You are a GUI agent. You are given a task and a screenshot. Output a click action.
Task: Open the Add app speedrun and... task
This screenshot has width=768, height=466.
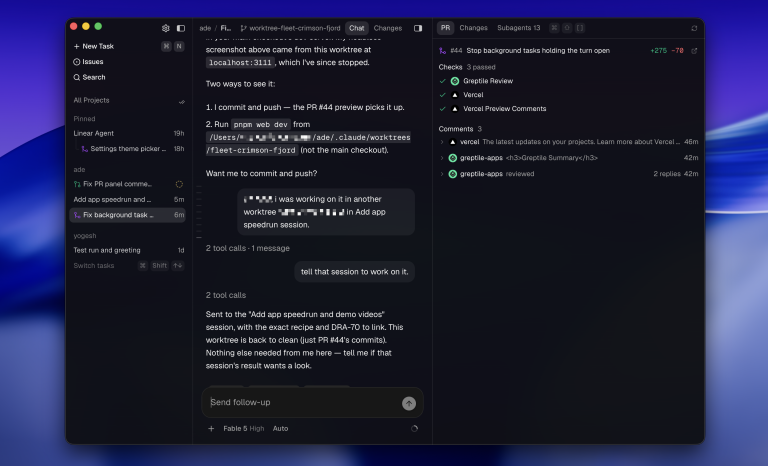coord(129,200)
